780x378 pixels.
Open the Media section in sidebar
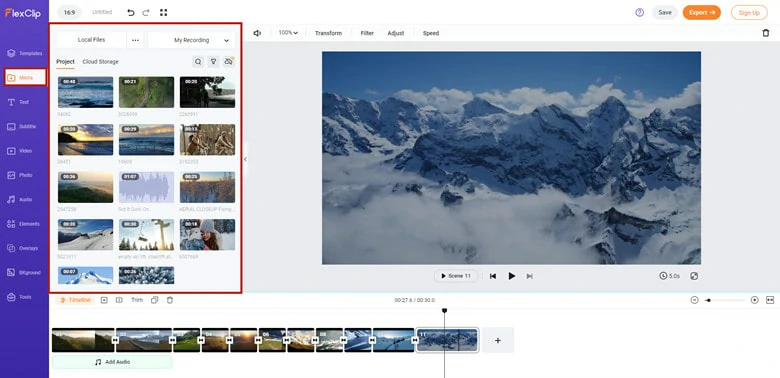(x=25, y=78)
